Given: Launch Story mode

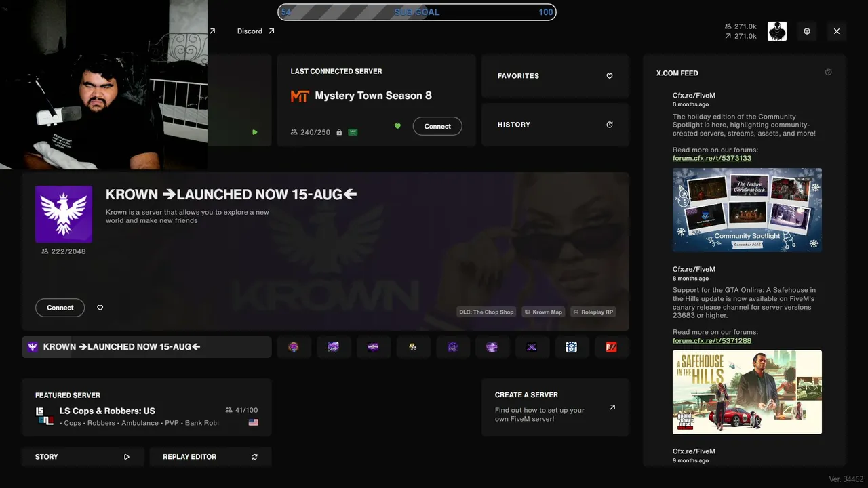Looking at the screenshot, I should (x=83, y=457).
